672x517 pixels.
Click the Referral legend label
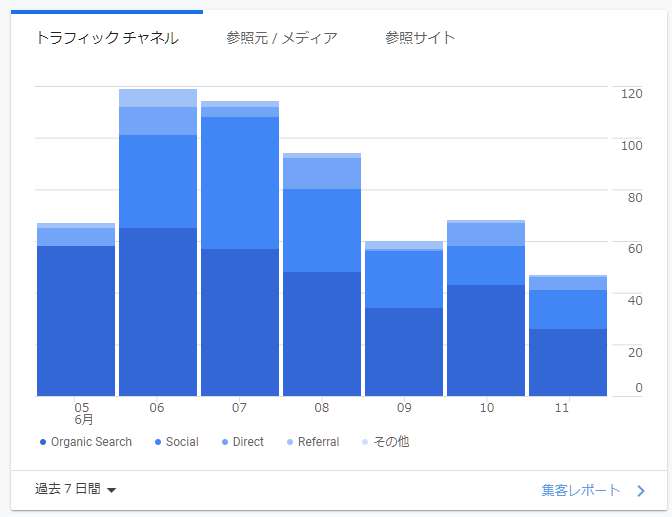tap(318, 442)
